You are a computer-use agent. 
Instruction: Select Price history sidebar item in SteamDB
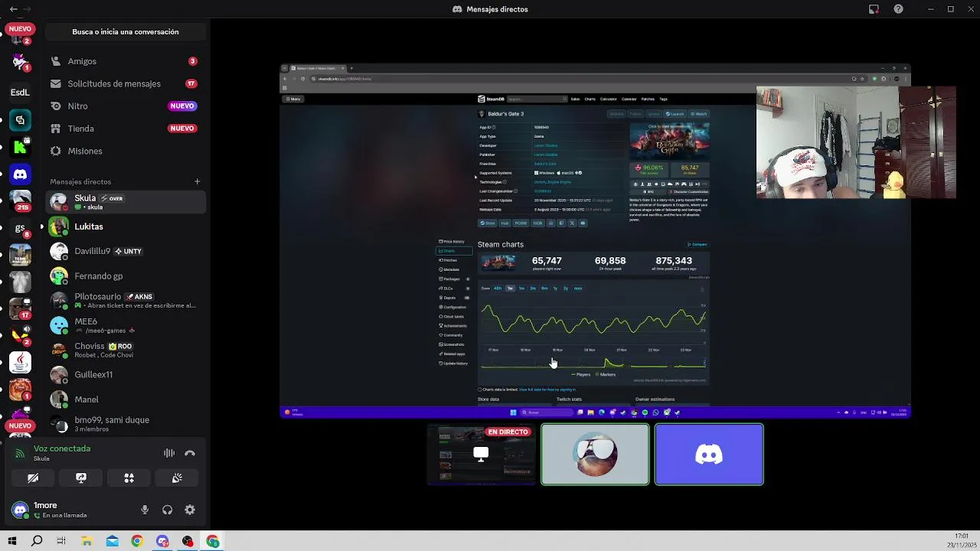coord(453,242)
